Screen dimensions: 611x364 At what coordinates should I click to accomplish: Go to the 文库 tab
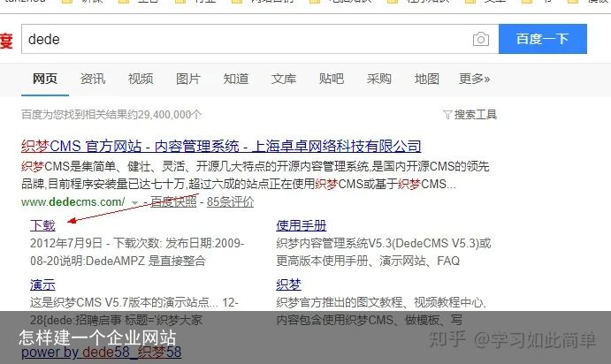pos(284,79)
